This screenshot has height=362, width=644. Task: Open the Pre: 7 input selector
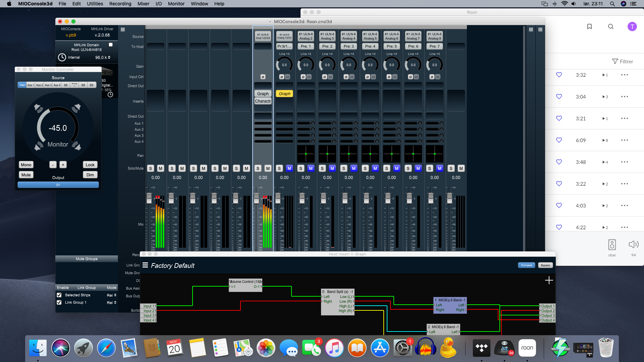click(x=435, y=46)
